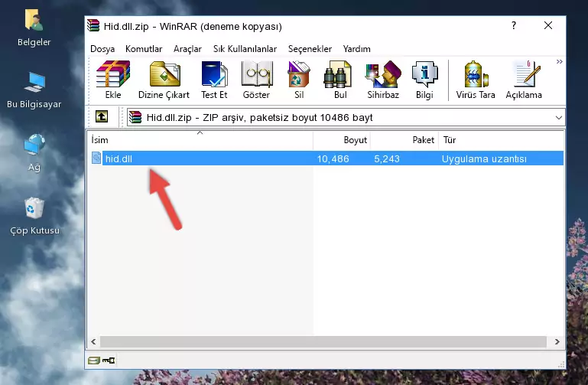Click the 10,486 size value
This screenshot has height=385, width=588.
(333, 158)
